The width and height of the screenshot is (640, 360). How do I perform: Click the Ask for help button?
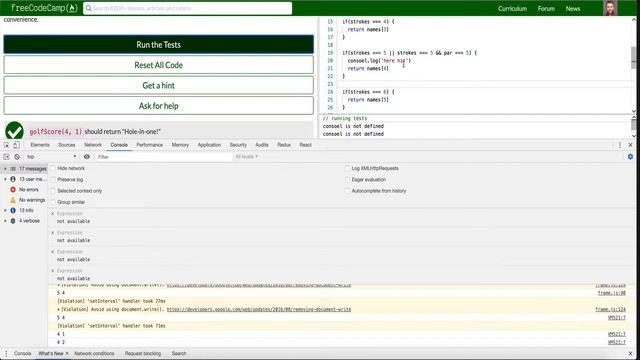pyautogui.click(x=158, y=106)
